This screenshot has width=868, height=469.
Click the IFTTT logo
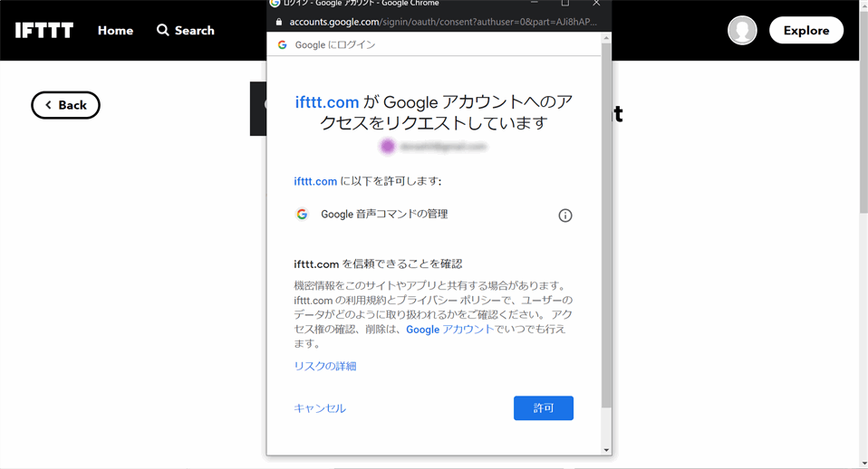pyautogui.click(x=44, y=31)
